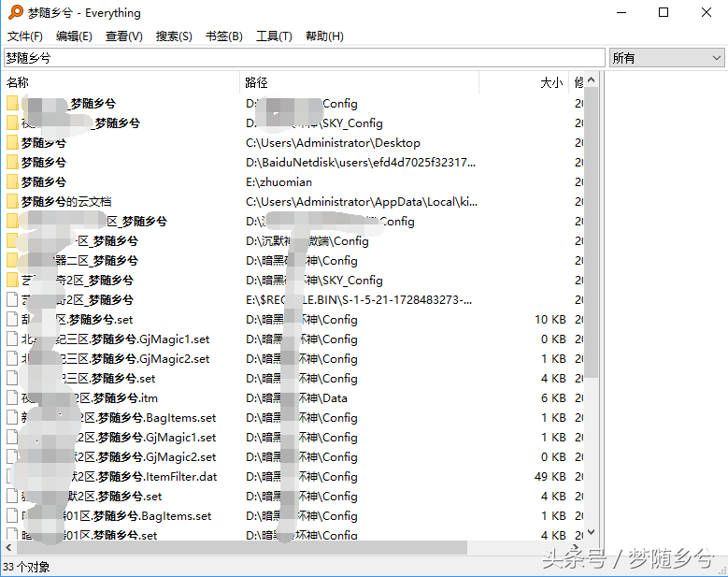Open the 搜索(S) menu
Screen dimensions: 728x577
point(174,36)
